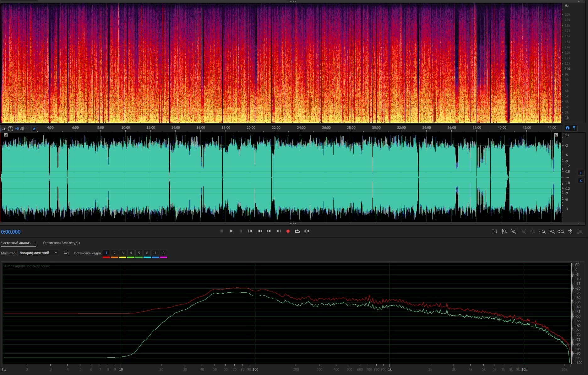The height and width of the screenshot is (375, 588).
Task: Toggle the pin HUD icon
Action: pyautogui.click(x=34, y=128)
